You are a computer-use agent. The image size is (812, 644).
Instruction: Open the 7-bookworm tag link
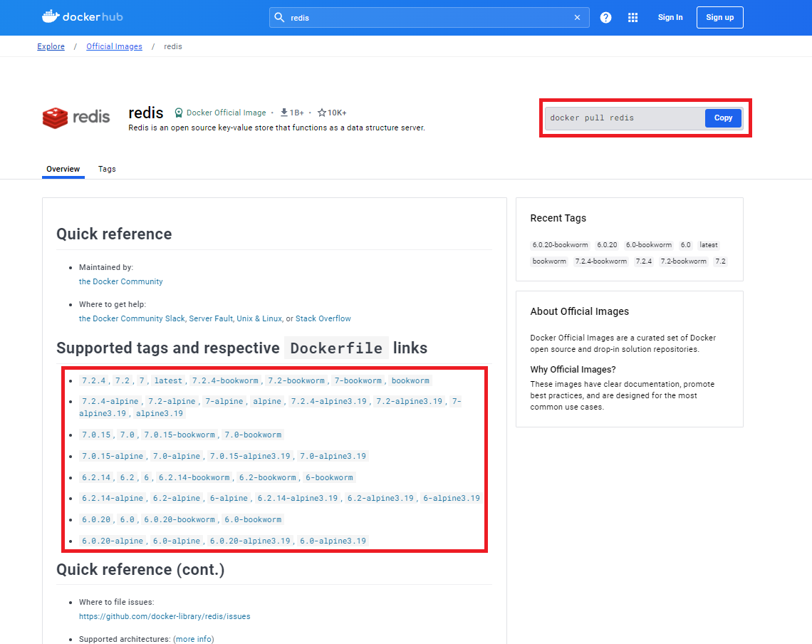(358, 381)
